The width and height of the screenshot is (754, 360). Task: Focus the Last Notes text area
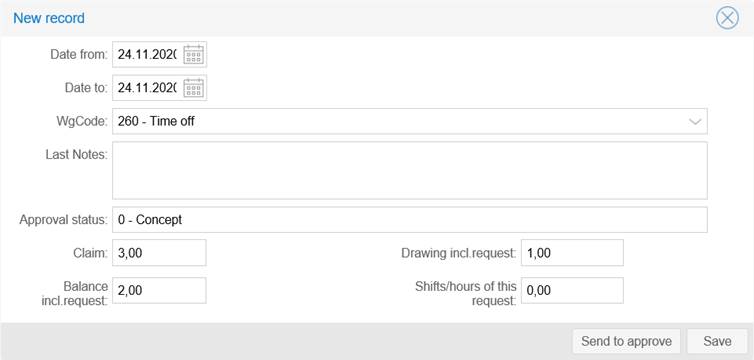[x=410, y=170]
